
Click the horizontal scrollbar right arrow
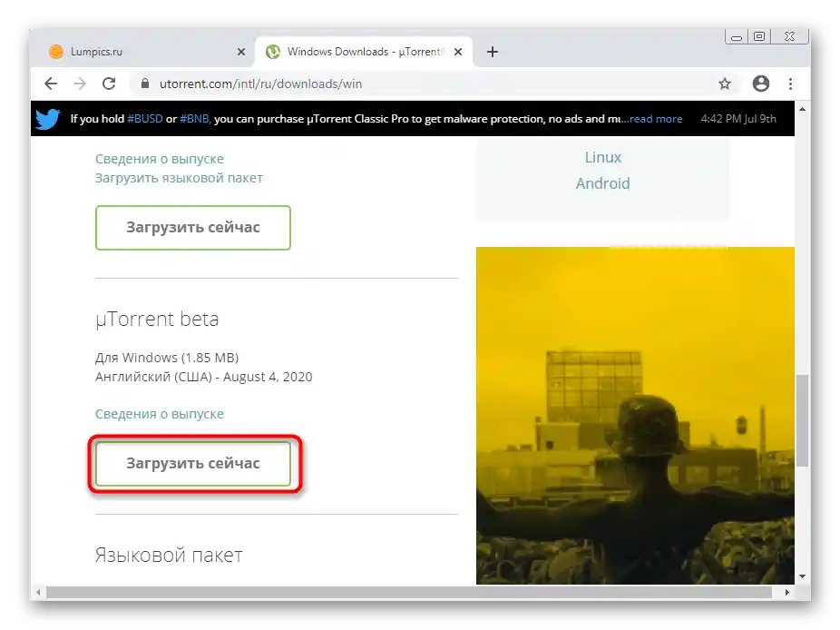tap(786, 593)
